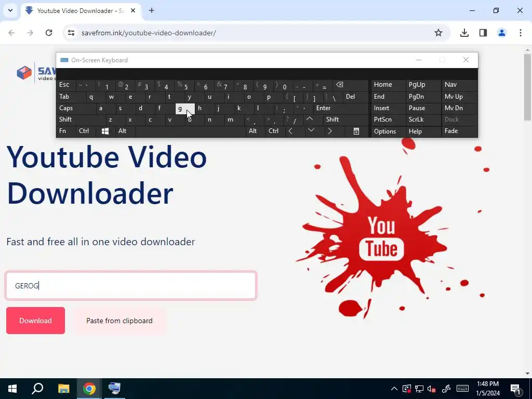Bookmark this page with the star icon
The width and height of the screenshot is (532, 399).
point(438,33)
